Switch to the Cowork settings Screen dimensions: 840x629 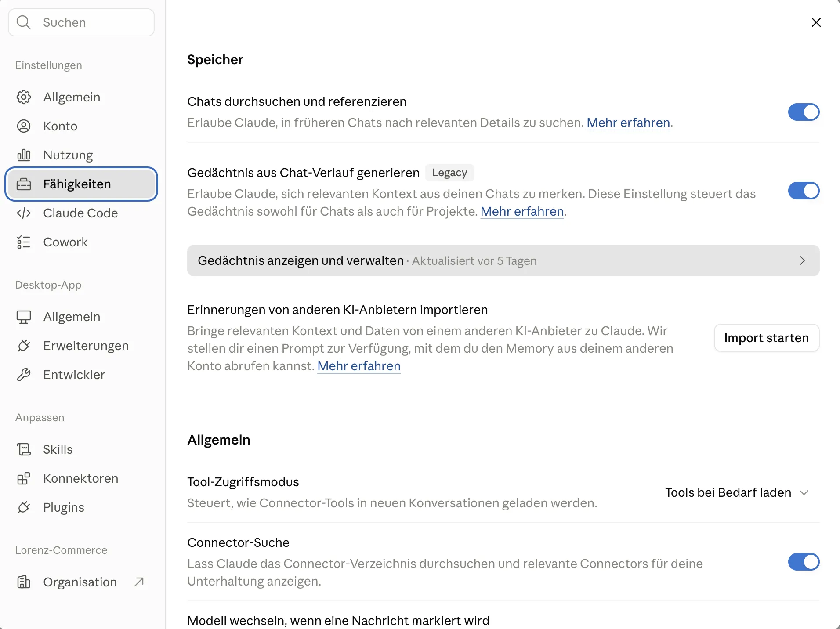click(x=81, y=242)
